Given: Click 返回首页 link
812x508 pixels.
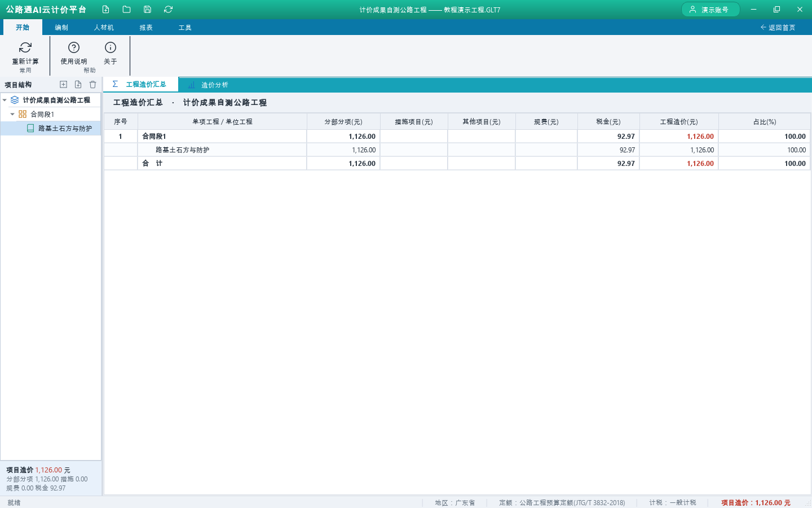Looking at the screenshot, I should (778, 27).
